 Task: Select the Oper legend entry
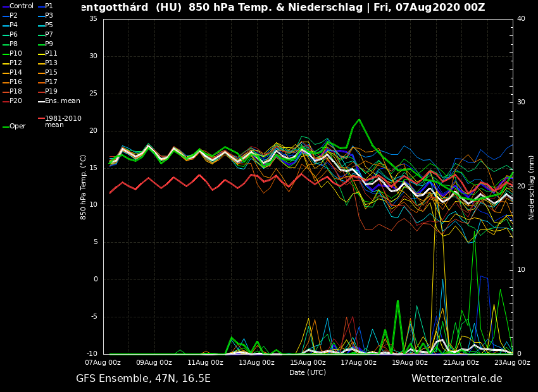click(x=17, y=126)
